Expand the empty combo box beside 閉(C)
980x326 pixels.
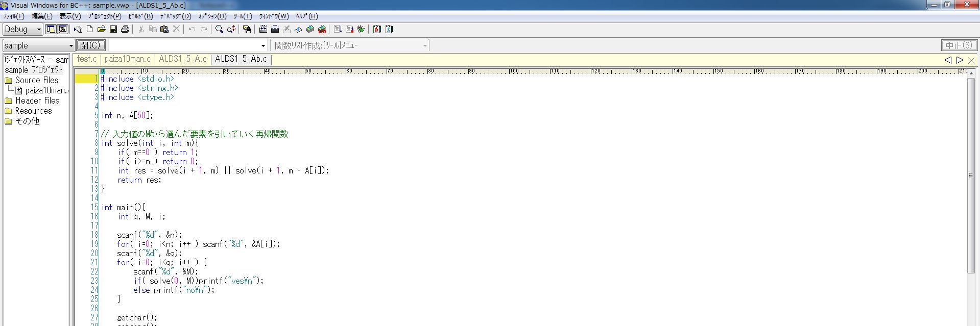pyautogui.click(x=263, y=45)
